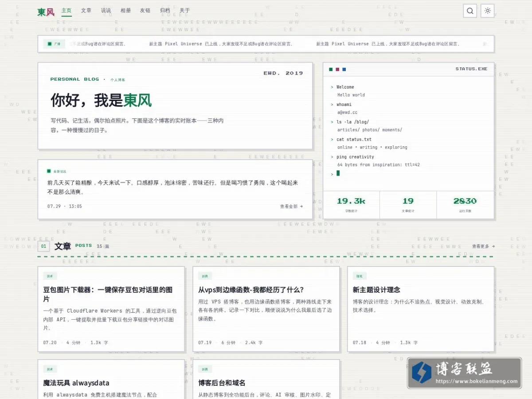Click the a@ewd.cc terminal line
This screenshot has height=399, width=532.
347,112
